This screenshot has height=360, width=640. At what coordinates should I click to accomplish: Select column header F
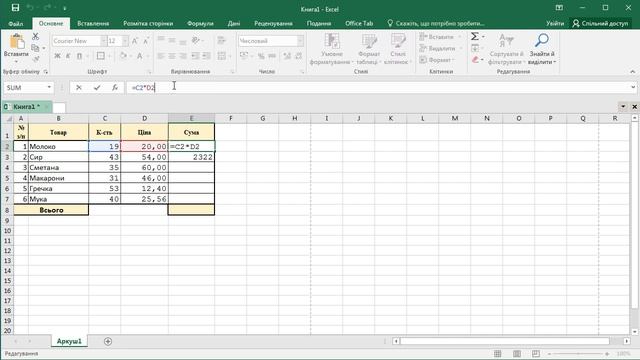pos(231,118)
